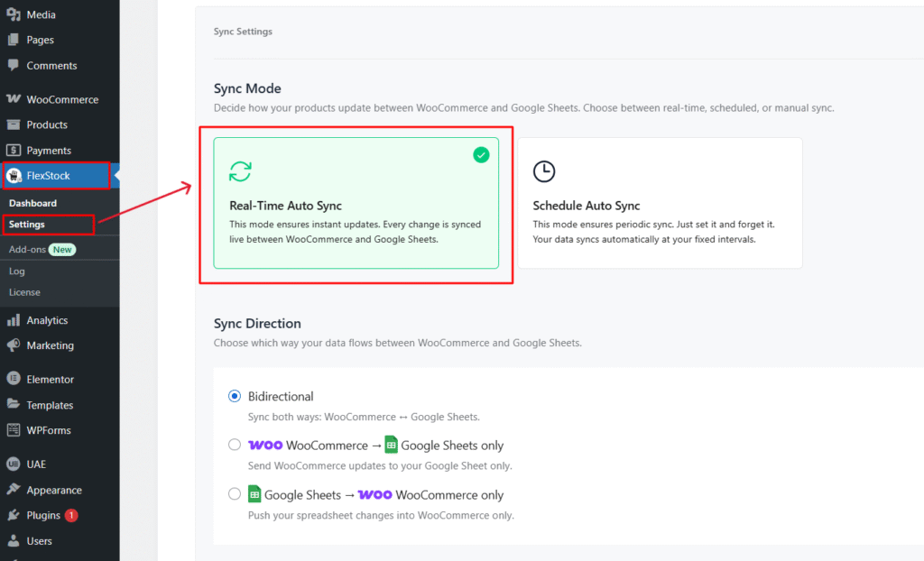Open the Appearance menu
The width and height of the screenshot is (924, 561).
pos(54,491)
